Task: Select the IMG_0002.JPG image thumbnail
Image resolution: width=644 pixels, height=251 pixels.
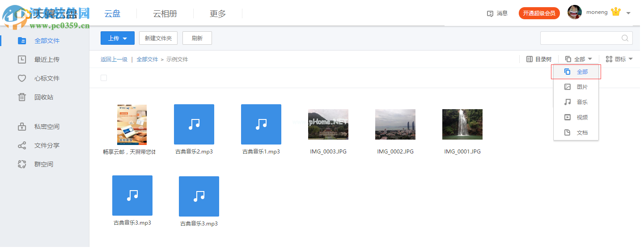Action: (x=395, y=124)
